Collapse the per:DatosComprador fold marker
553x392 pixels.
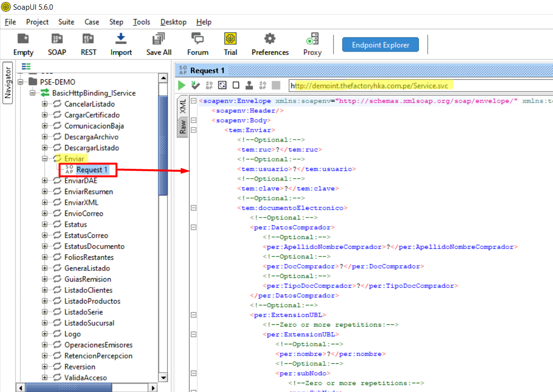[194, 228]
